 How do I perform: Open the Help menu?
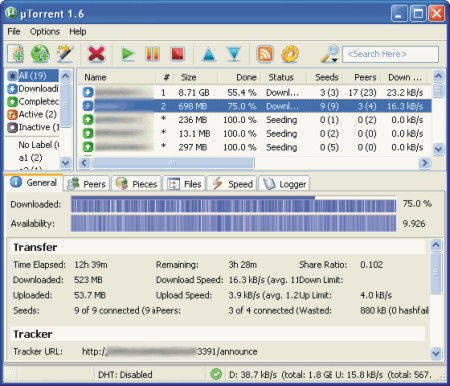coord(78,32)
